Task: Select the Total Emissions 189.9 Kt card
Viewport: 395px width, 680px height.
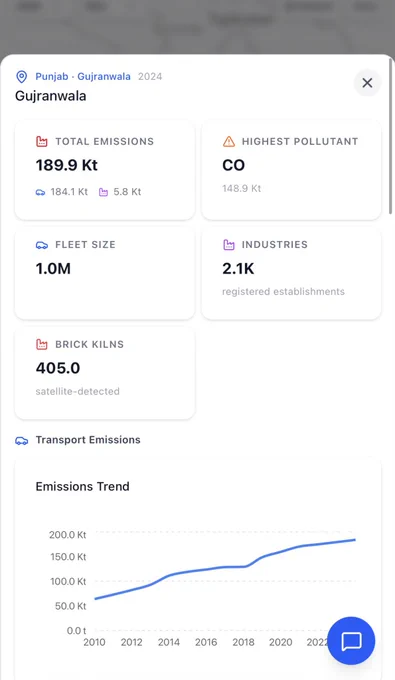Action: click(105, 170)
